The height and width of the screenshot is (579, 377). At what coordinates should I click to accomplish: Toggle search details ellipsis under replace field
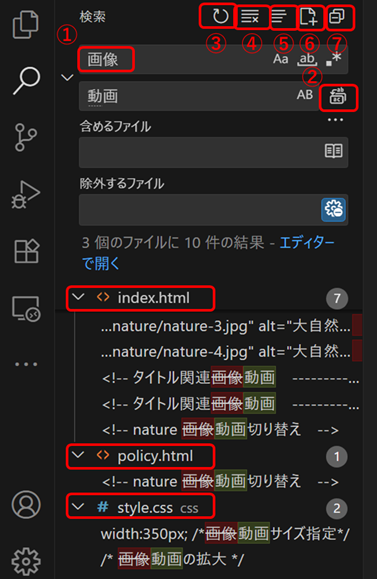click(x=335, y=120)
